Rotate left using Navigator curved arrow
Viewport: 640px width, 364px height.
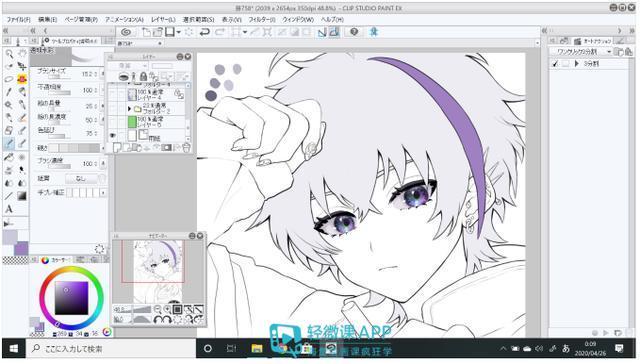tap(158, 320)
